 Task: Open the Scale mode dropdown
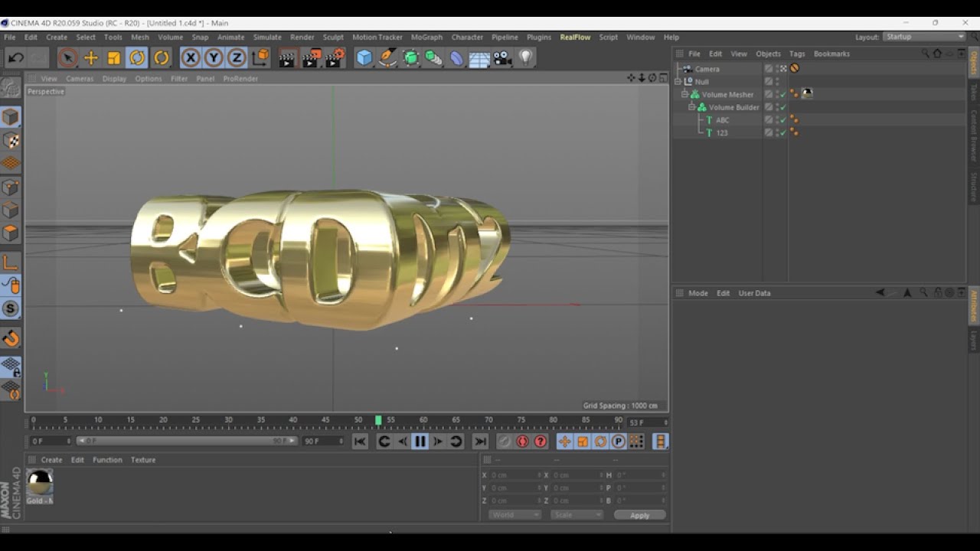tap(576, 515)
